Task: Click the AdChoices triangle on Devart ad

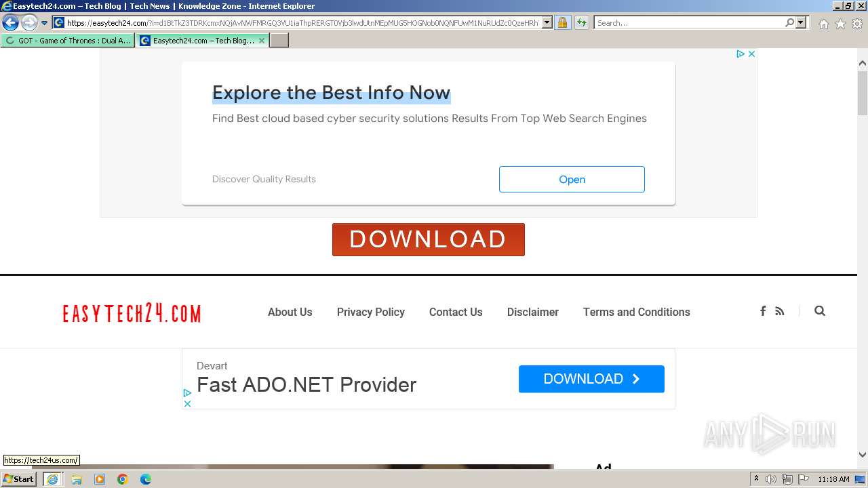Action: pyautogui.click(x=187, y=393)
